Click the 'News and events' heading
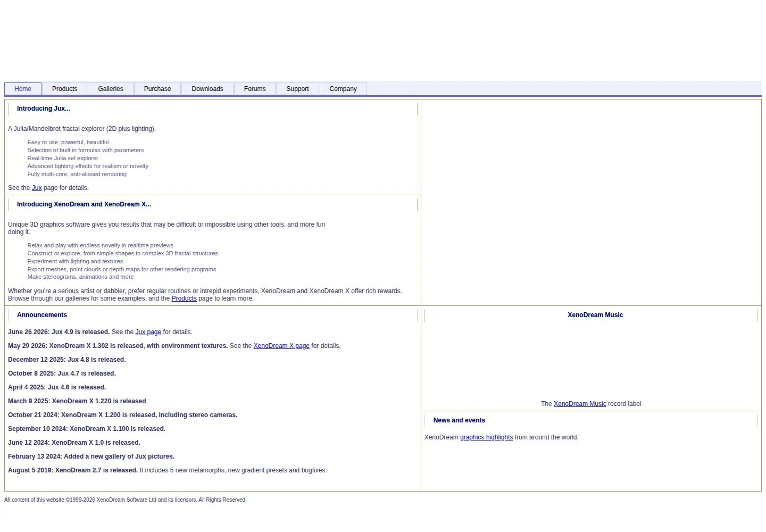The width and height of the screenshot is (766, 532). (459, 420)
